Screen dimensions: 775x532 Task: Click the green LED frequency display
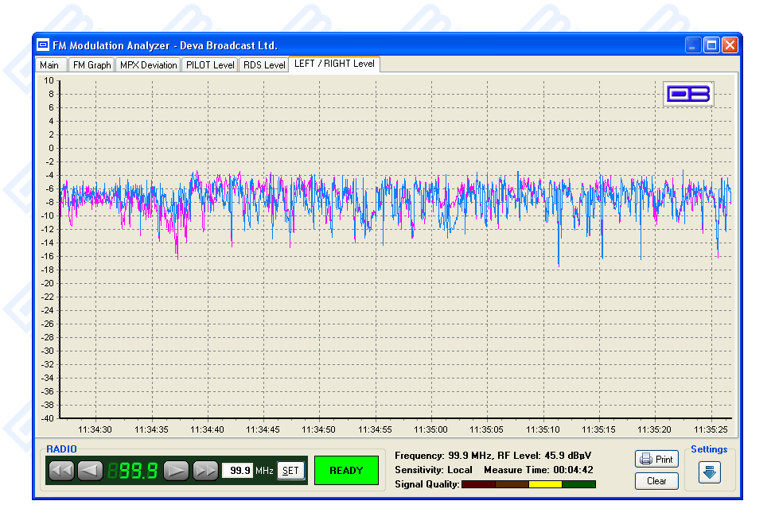click(133, 471)
